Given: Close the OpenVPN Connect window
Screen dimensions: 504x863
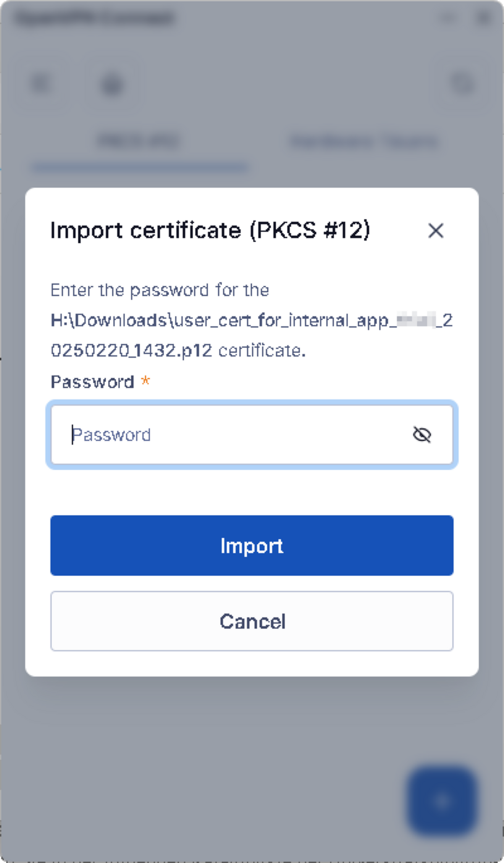Looking at the screenshot, I should coord(483,18).
